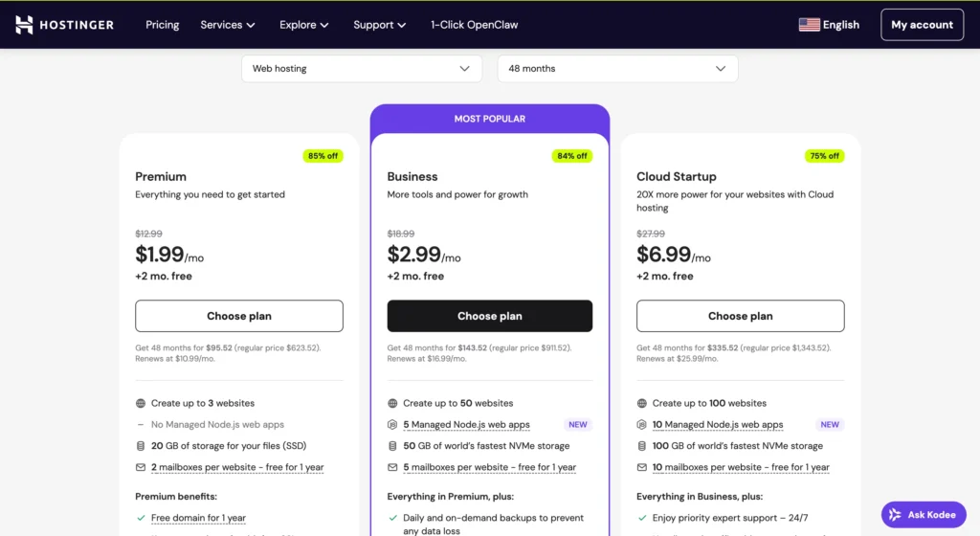Click mail icon beside 10 mailboxes per website
Image resolution: width=980 pixels, height=536 pixels.
click(642, 467)
